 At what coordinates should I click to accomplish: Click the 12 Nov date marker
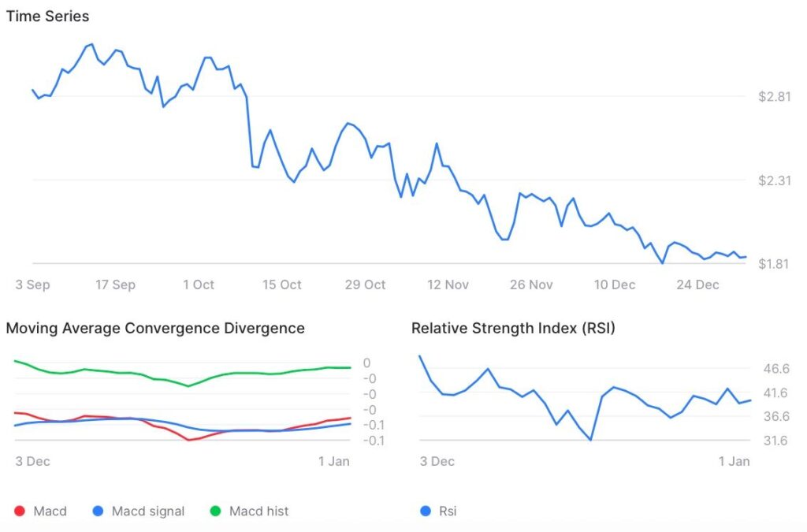[x=447, y=285]
